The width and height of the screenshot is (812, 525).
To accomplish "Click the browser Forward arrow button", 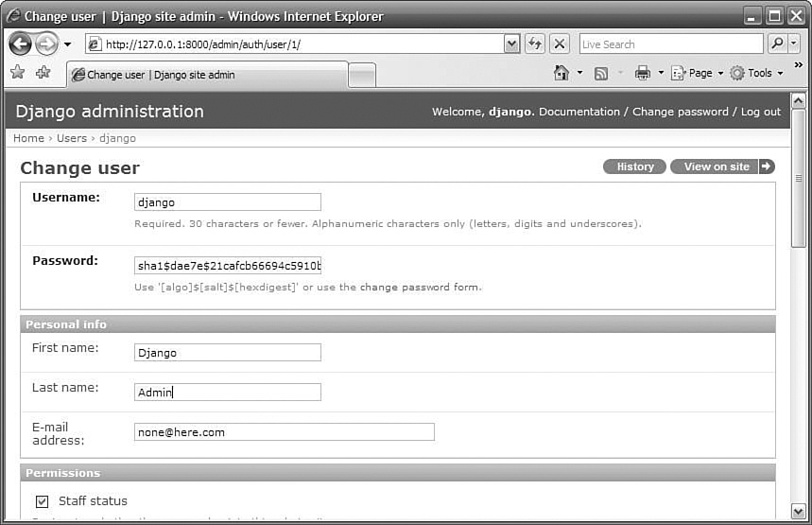I will (x=47, y=44).
